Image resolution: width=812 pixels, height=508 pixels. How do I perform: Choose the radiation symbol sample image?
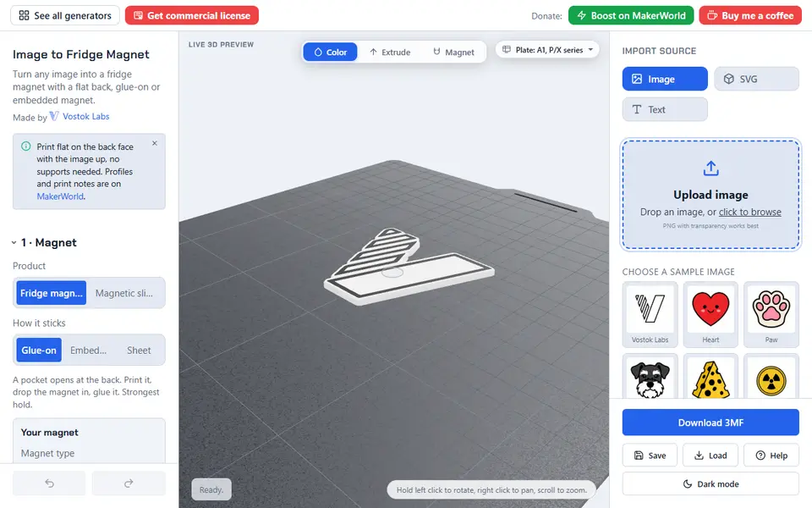[x=771, y=377]
